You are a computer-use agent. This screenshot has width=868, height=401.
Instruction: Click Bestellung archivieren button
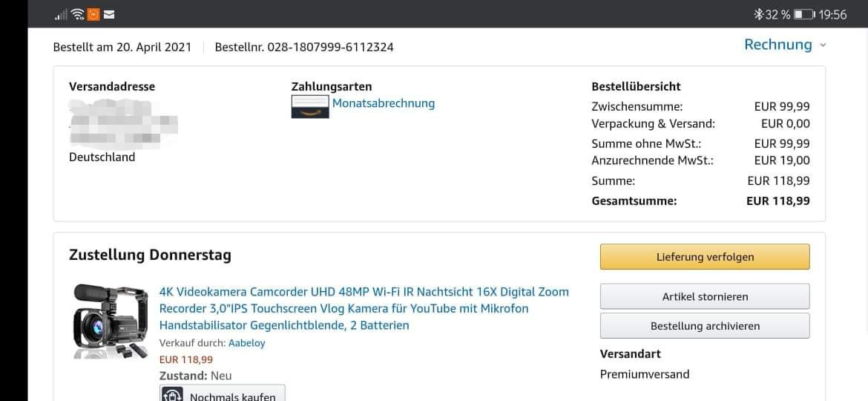(705, 326)
